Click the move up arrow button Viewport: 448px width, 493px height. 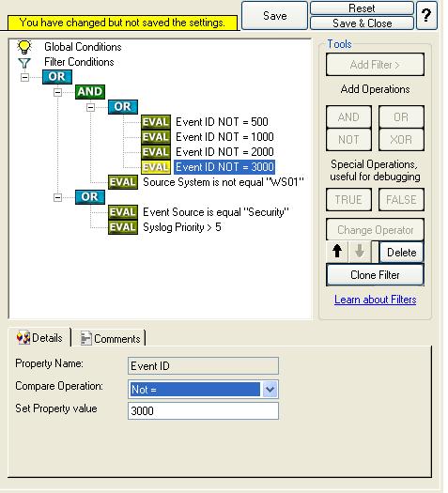click(337, 252)
